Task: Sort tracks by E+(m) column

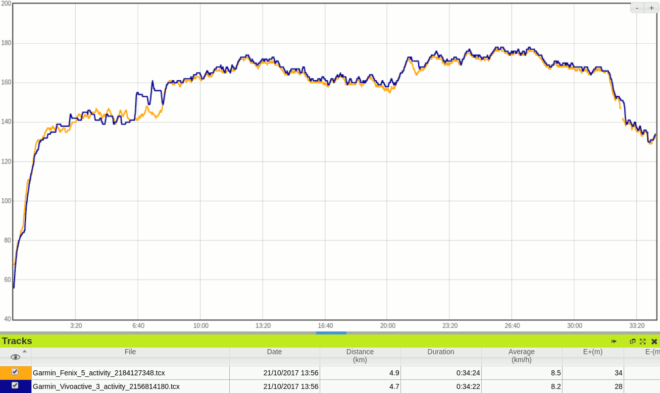Action: click(x=593, y=352)
